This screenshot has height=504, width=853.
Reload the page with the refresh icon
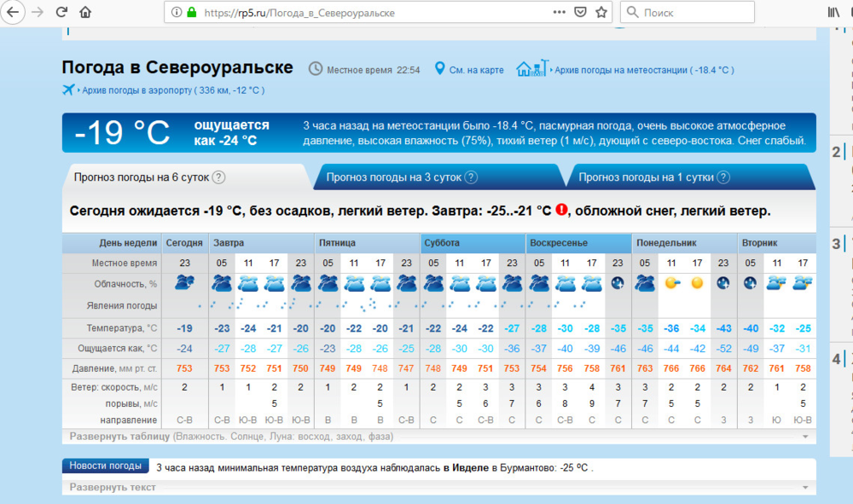pyautogui.click(x=61, y=13)
